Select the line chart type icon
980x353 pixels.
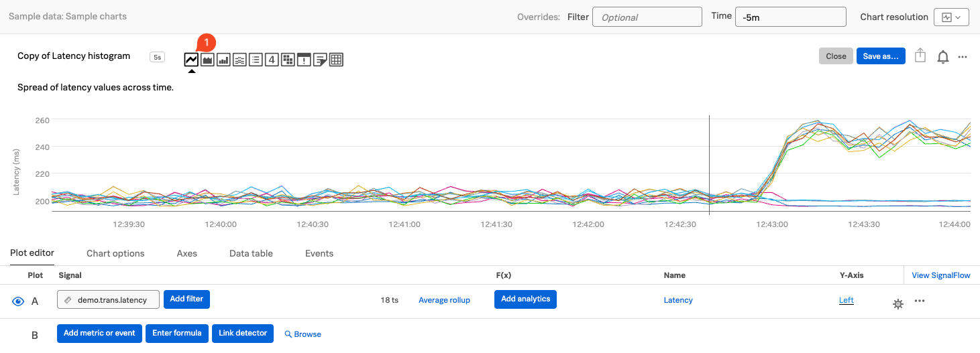[192, 60]
